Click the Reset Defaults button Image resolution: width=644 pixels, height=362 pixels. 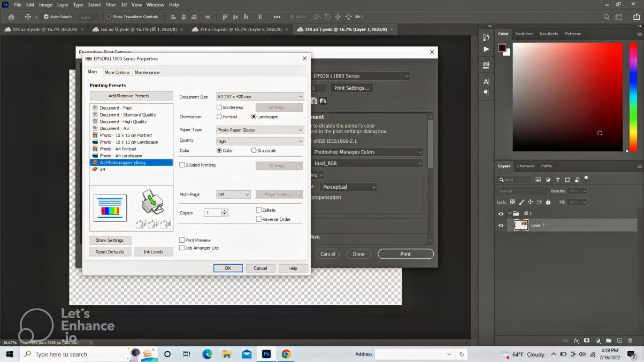[x=110, y=252]
